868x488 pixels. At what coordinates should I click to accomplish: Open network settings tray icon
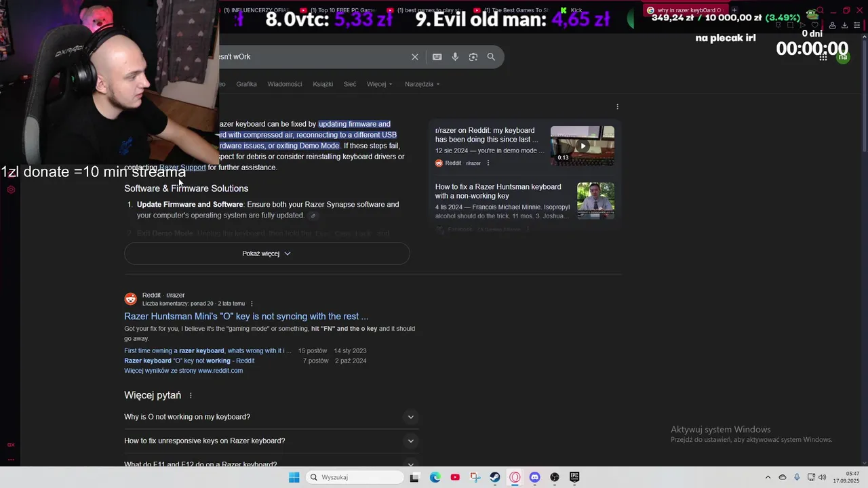[x=811, y=477]
